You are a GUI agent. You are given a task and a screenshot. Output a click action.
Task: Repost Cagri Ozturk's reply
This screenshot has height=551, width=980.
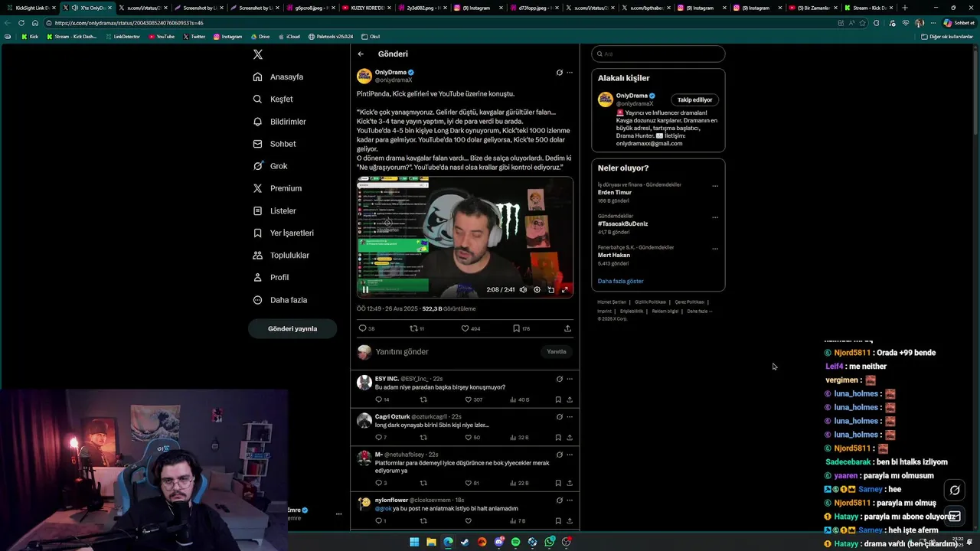[x=423, y=438]
